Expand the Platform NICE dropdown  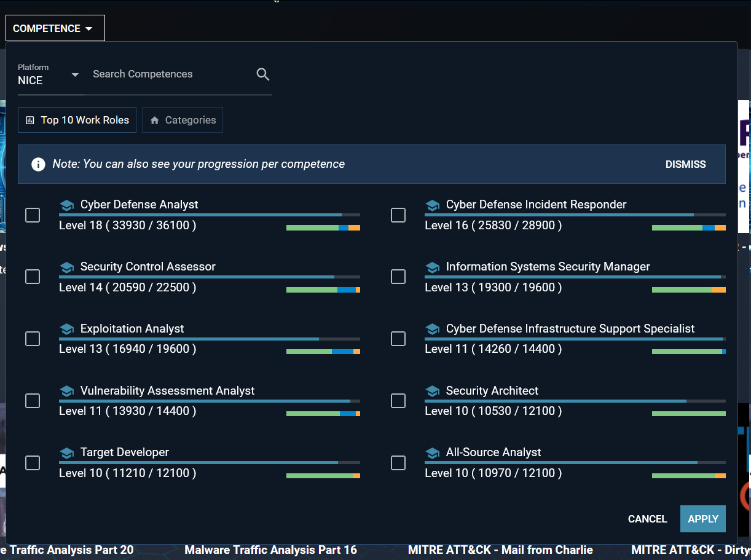click(49, 75)
